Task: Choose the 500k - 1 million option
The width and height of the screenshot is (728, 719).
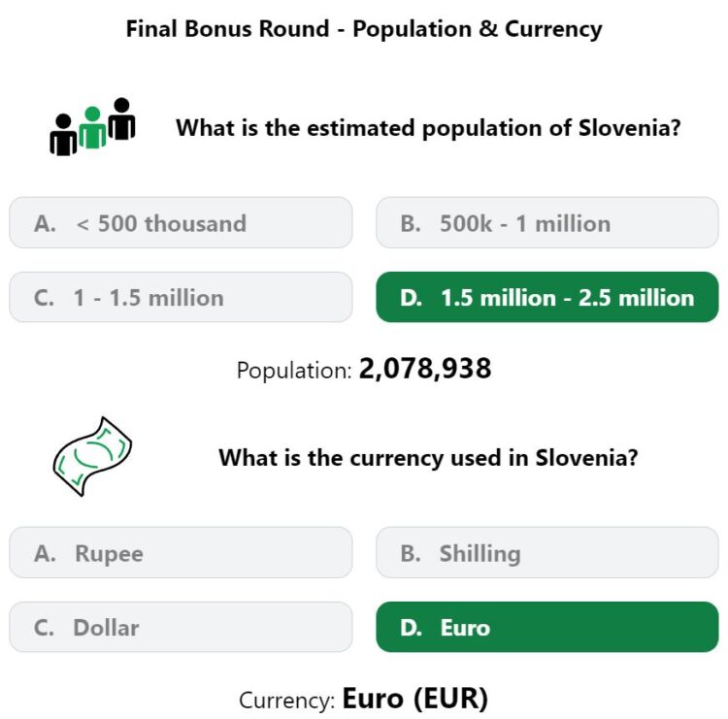Action: (546, 223)
